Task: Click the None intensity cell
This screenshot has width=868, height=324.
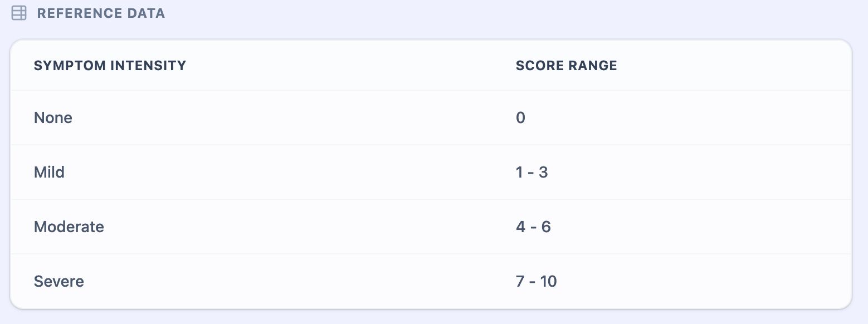Action: pyautogui.click(x=53, y=118)
